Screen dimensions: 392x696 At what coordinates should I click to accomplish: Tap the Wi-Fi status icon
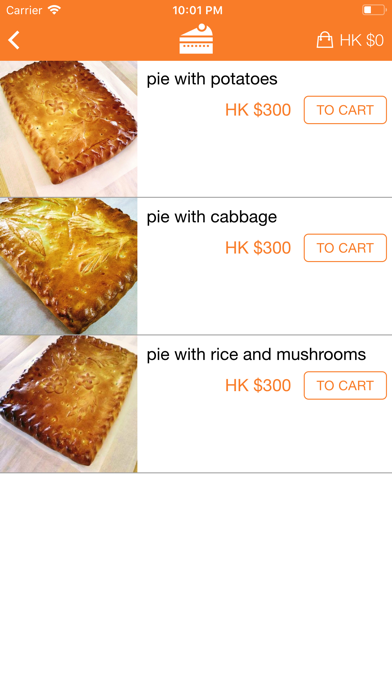(54, 10)
